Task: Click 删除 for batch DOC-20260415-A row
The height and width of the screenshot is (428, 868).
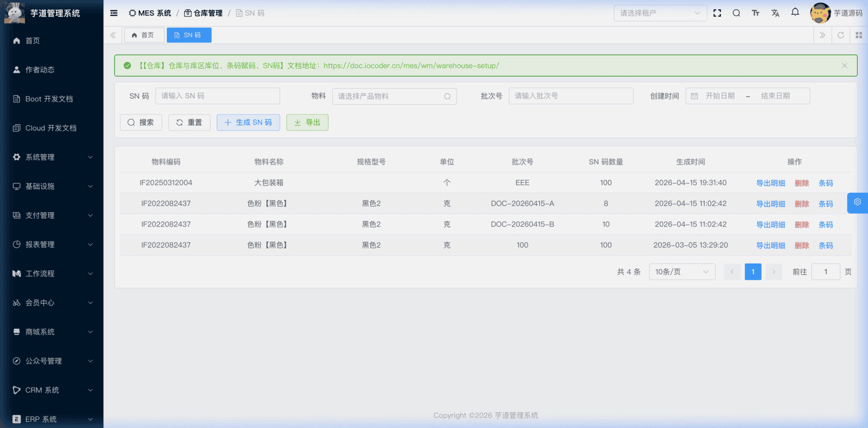Action: tap(802, 204)
